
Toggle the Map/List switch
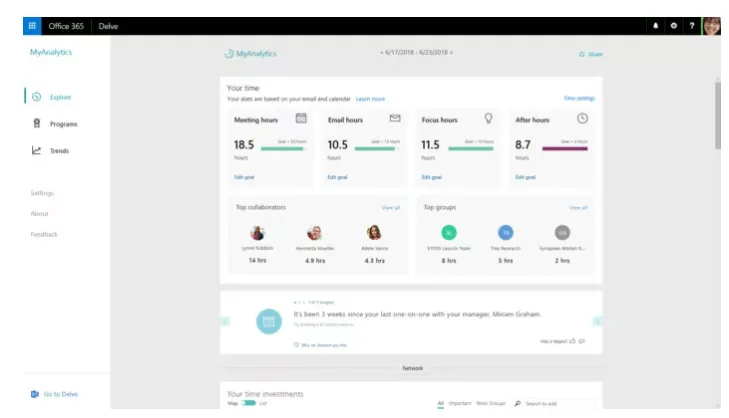[x=248, y=403]
